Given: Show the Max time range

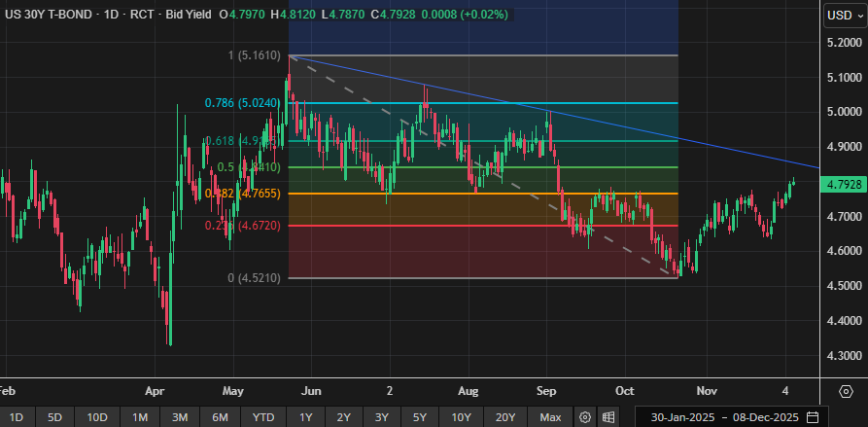Looking at the screenshot, I should [550, 417].
